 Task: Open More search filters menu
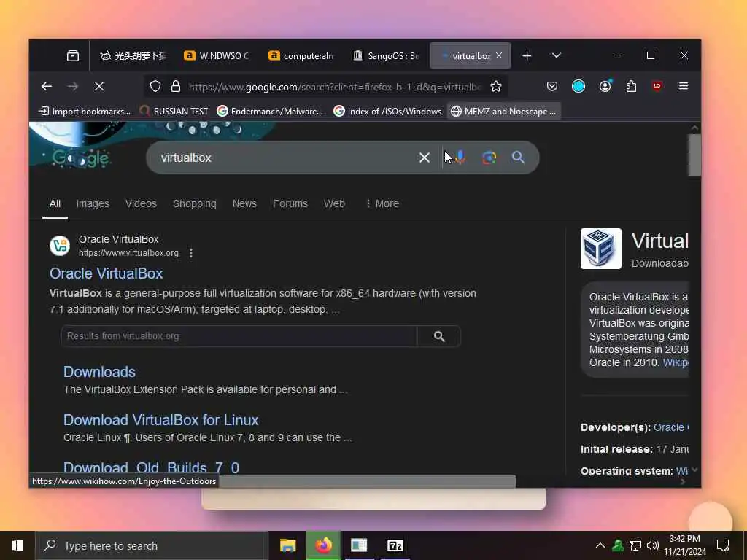point(382,204)
